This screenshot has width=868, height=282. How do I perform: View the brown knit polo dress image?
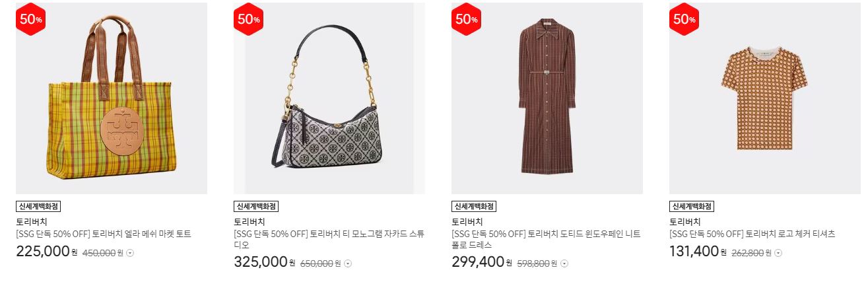tap(547, 98)
